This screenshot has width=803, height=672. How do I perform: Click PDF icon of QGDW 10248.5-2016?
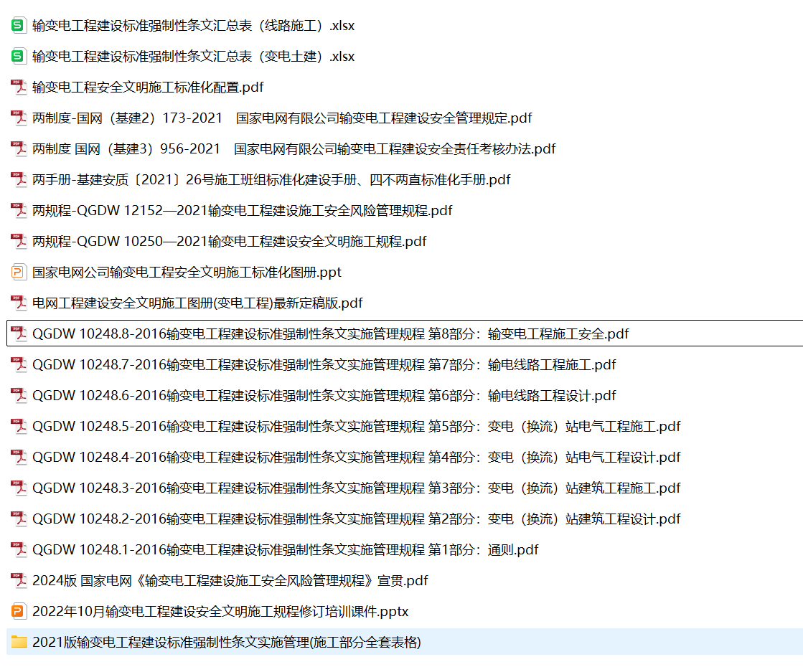click(19, 426)
